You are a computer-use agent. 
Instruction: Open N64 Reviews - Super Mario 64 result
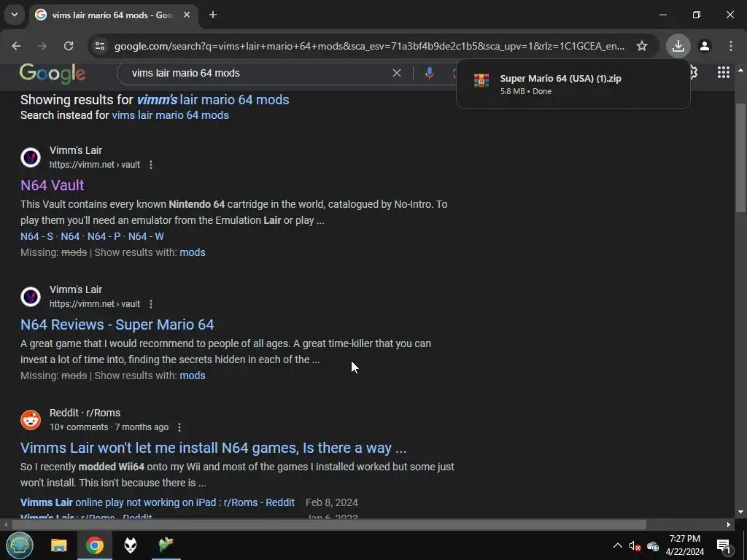point(117,324)
